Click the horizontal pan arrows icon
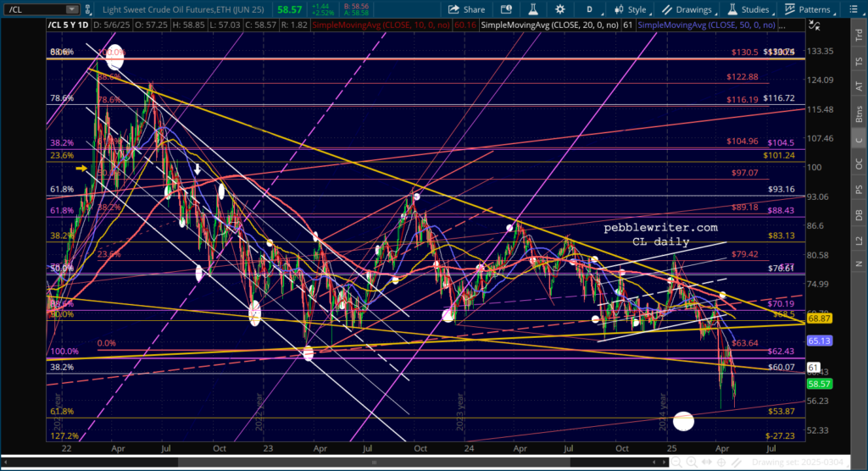 [707, 463]
